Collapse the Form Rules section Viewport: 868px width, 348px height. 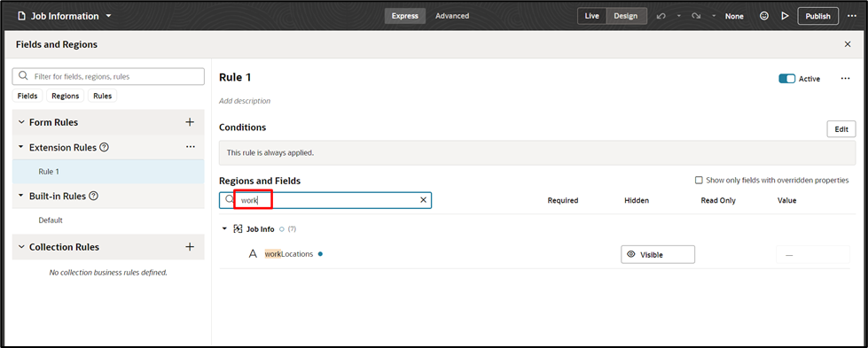point(21,122)
